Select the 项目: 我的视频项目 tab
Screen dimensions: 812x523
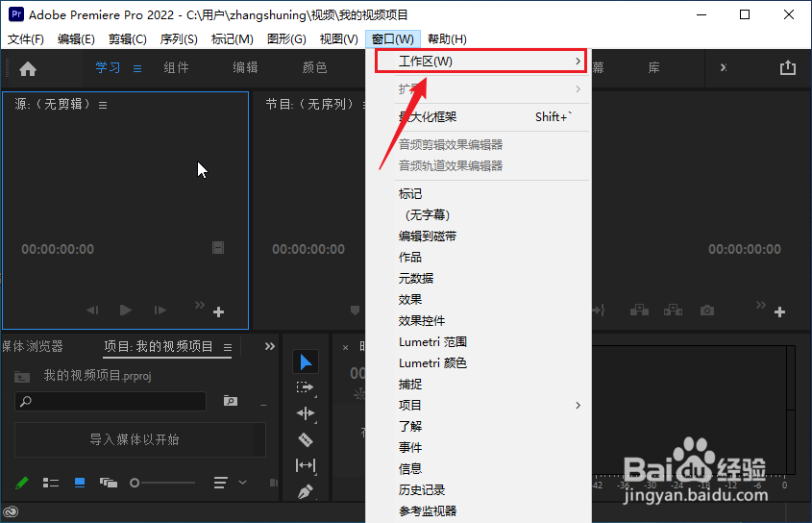click(159, 346)
